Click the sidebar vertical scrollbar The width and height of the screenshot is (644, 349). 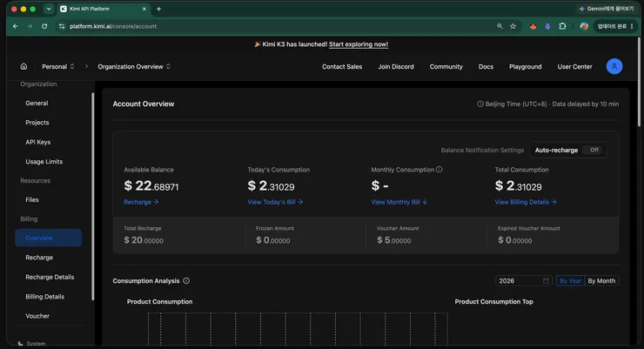pyautogui.click(x=93, y=197)
